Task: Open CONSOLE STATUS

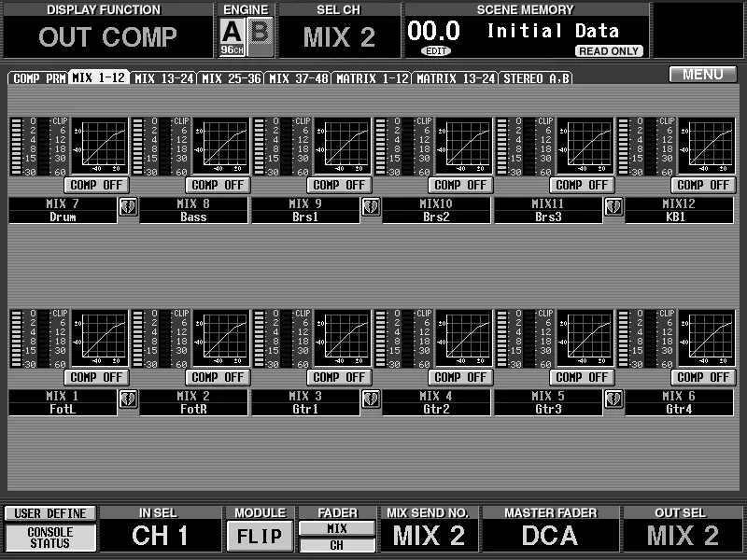Action: pyautogui.click(x=50, y=538)
